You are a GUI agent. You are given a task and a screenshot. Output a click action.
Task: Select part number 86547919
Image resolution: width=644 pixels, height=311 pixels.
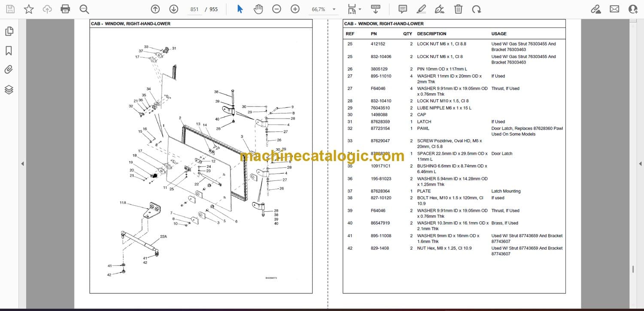click(380, 223)
